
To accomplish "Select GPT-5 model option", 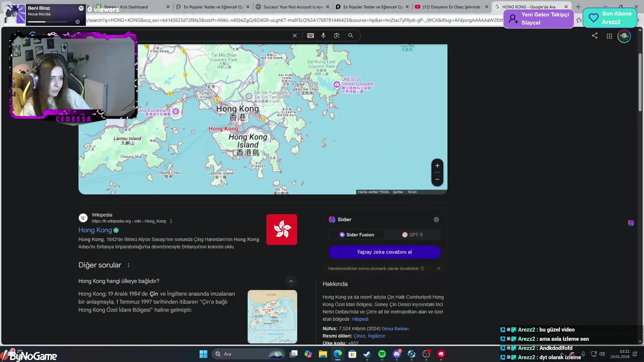I will click(x=413, y=235).
